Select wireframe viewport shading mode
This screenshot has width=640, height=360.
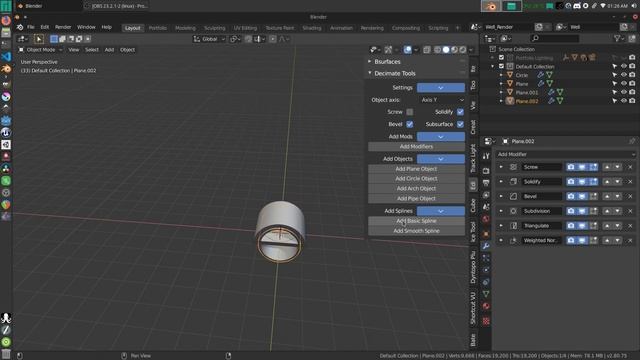click(x=437, y=49)
